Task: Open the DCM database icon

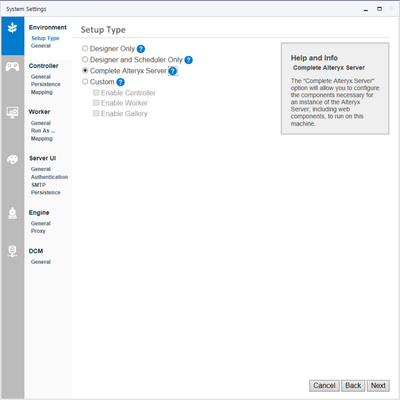Action: [x=13, y=251]
